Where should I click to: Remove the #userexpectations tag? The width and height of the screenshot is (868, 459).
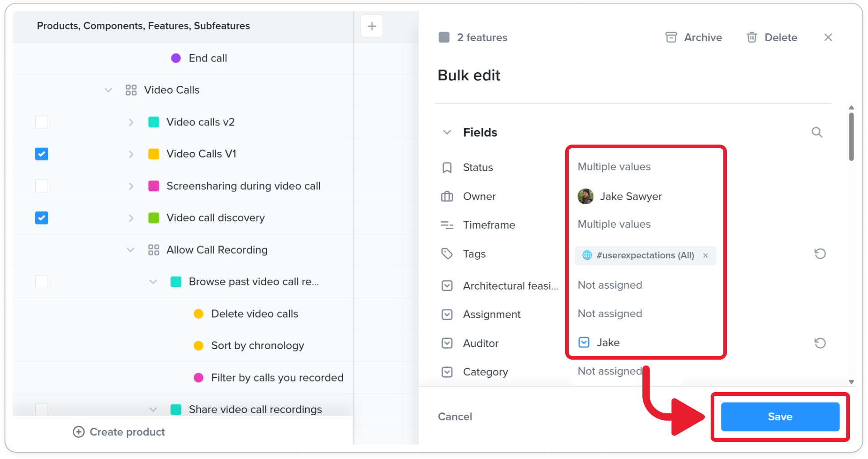[705, 256]
